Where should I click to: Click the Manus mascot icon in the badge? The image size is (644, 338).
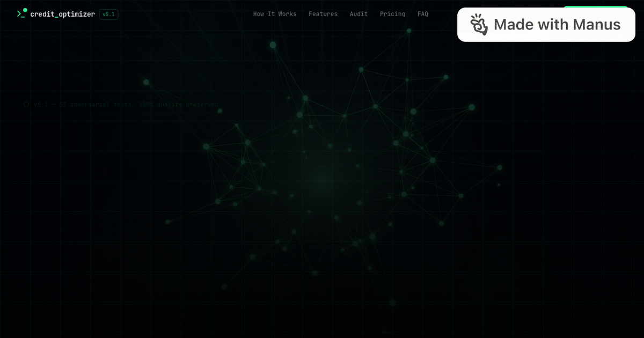(479, 25)
